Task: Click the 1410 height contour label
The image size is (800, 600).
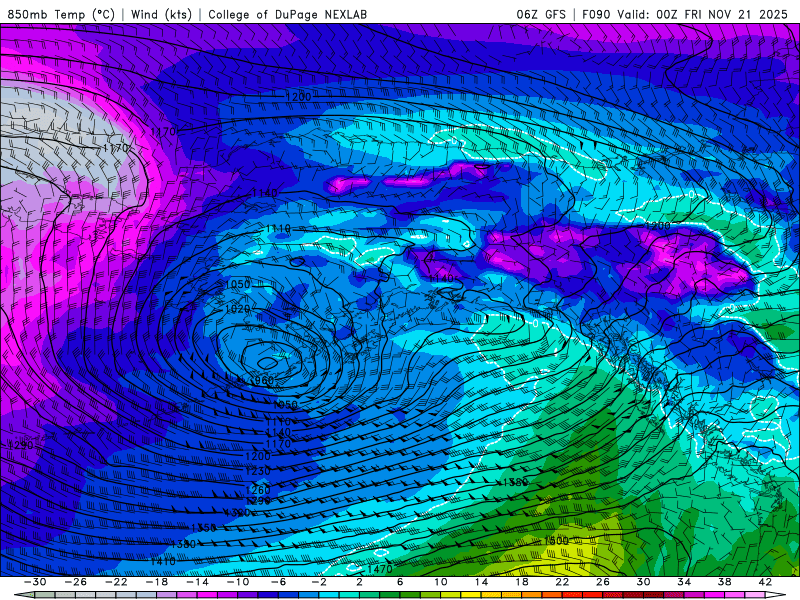Action: click(x=163, y=561)
